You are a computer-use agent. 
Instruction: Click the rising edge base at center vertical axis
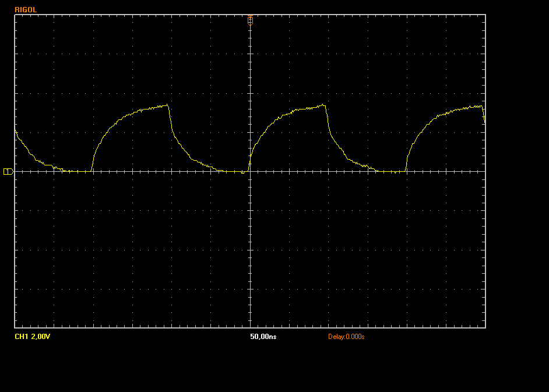click(249, 171)
